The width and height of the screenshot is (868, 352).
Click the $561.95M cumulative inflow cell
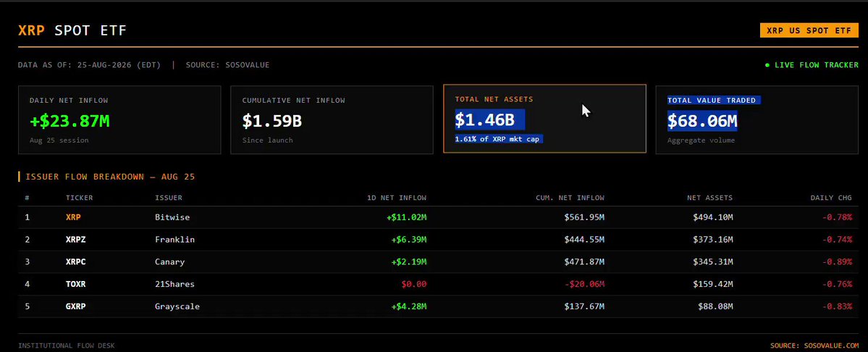point(584,217)
